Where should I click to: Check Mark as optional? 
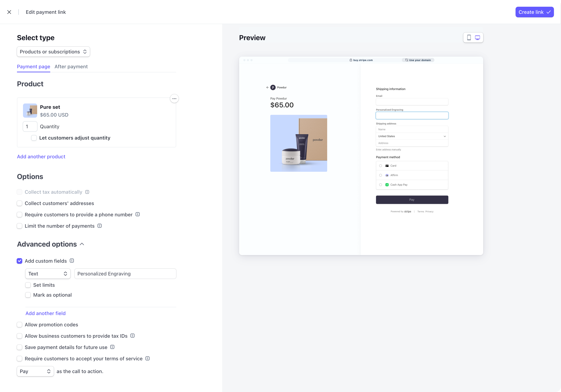pyautogui.click(x=28, y=295)
